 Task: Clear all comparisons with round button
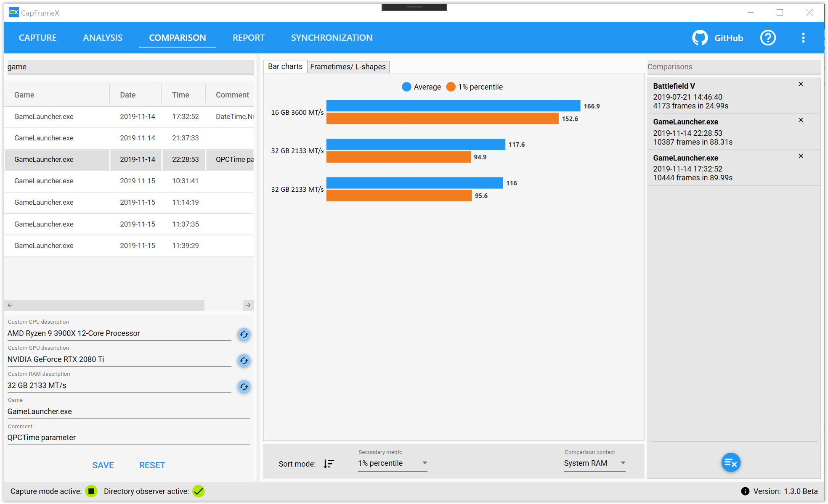click(731, 463)
